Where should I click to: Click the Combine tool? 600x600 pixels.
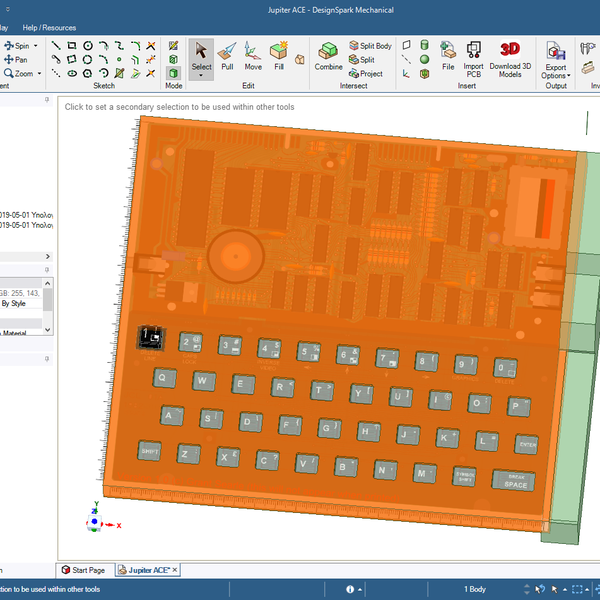point(328,56)
